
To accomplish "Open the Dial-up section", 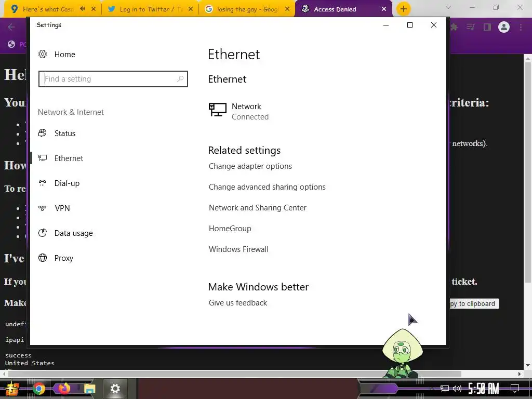I will coord(67,183).
